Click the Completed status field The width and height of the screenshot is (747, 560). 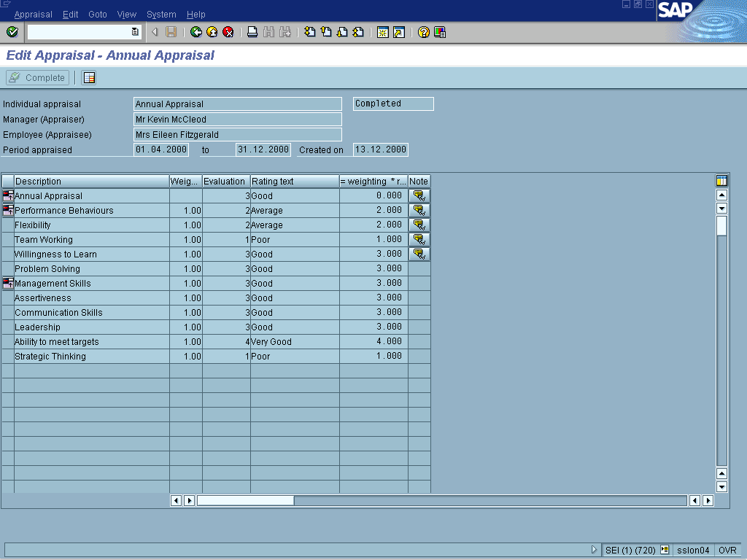[393, 104]
